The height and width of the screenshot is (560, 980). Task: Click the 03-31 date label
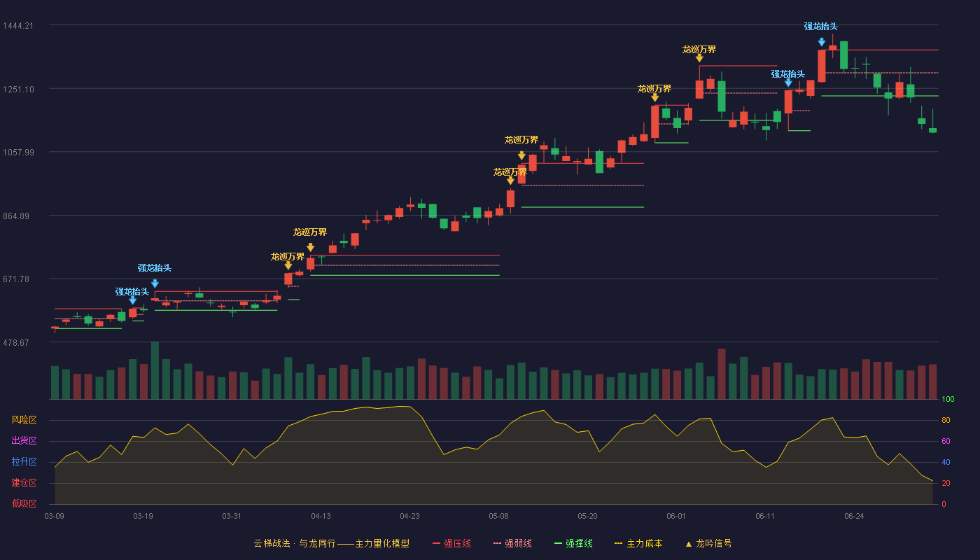point(232,516)
